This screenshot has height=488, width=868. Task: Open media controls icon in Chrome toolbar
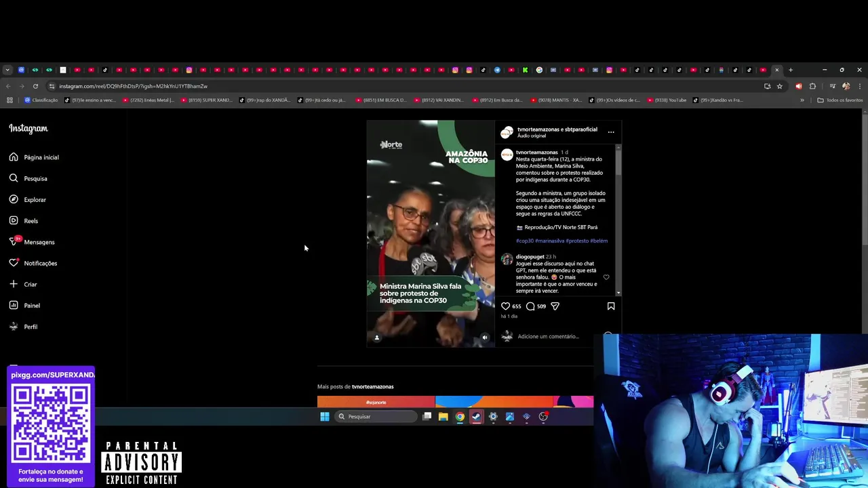(x=832, y=86)
